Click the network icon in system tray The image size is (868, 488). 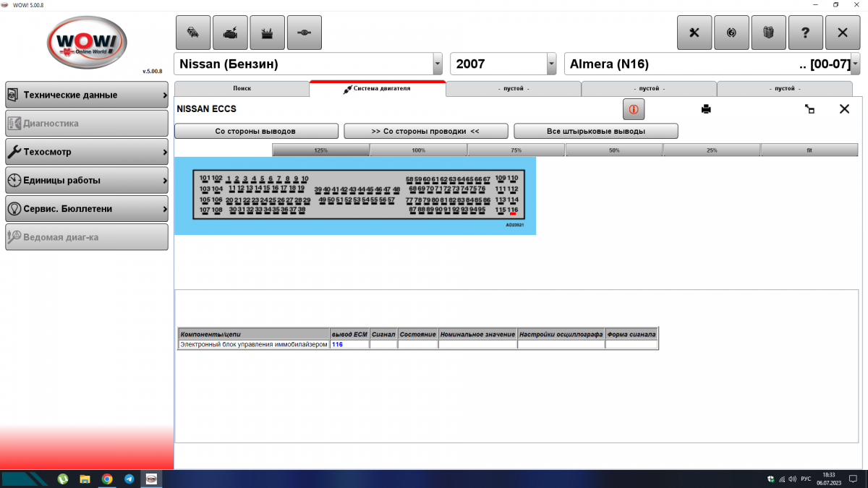[x=782, y=479]
